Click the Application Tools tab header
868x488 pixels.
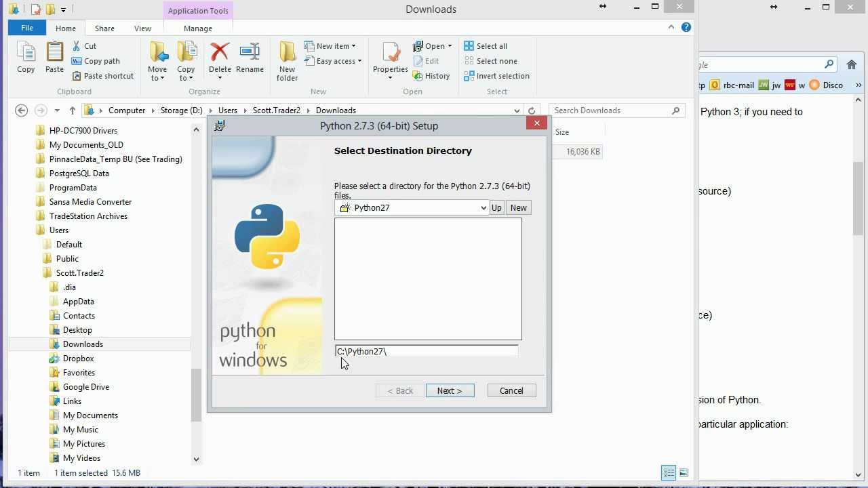pyautogui.click(x=198, y=10)
